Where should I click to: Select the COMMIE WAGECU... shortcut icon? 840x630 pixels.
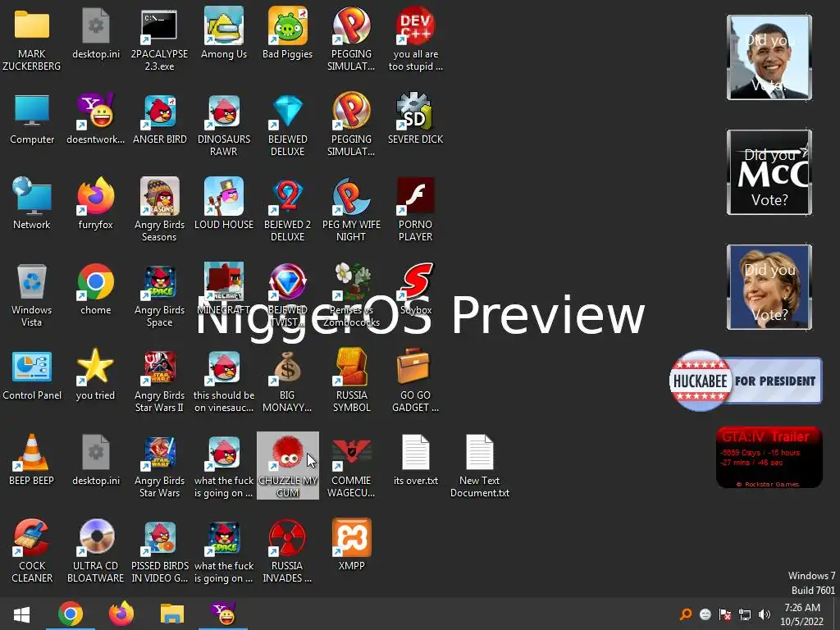point(351,454)
